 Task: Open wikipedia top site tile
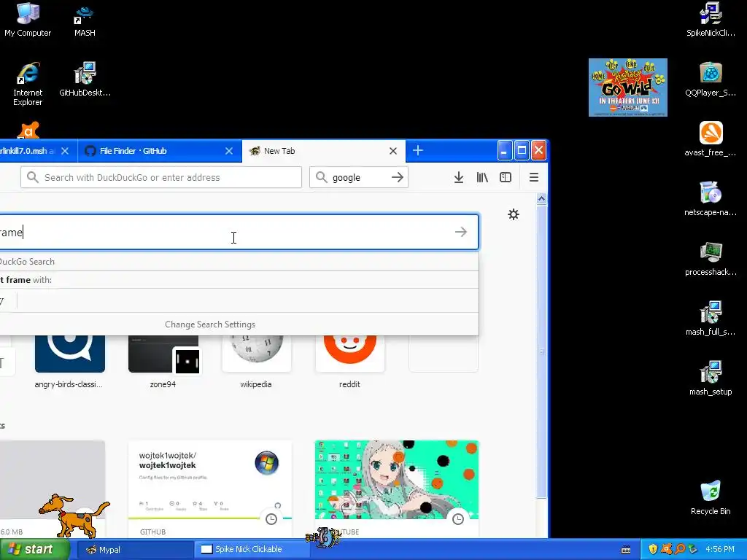pos(256,363)
